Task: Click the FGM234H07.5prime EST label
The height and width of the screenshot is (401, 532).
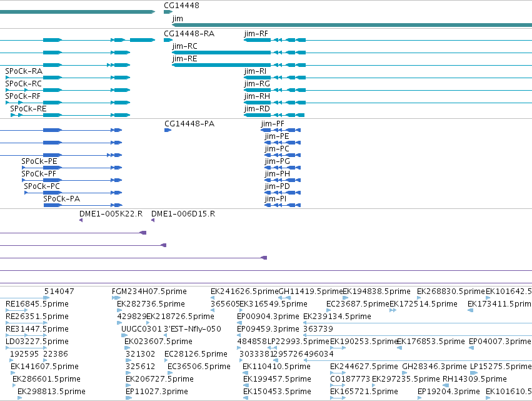Action: (x=149, y=292)
